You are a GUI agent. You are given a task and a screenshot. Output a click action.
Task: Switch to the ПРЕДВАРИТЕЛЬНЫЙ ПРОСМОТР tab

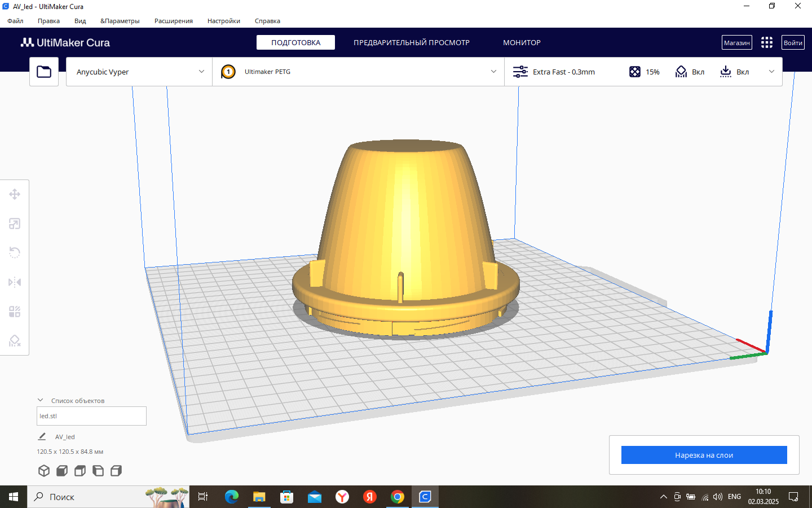(x=411, y=42)
